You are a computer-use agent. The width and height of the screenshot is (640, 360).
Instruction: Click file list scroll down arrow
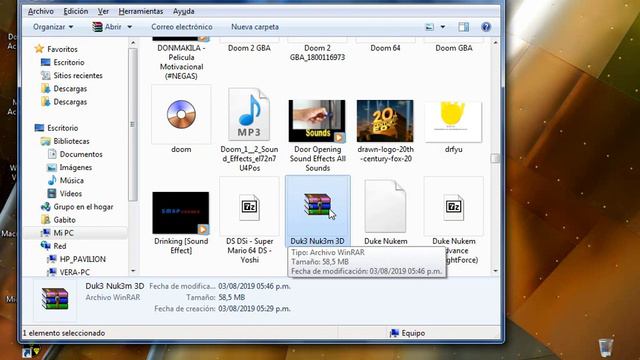point(495,271)
